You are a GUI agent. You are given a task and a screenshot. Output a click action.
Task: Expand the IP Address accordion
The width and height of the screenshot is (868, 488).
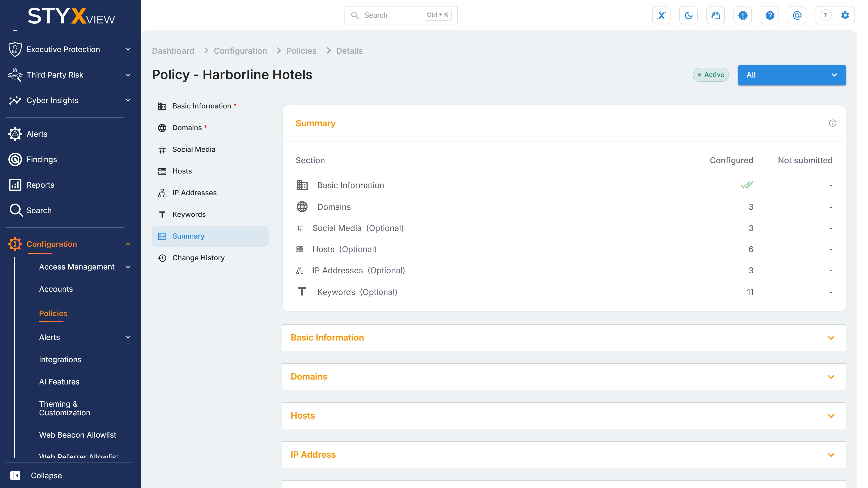[564, 455]
